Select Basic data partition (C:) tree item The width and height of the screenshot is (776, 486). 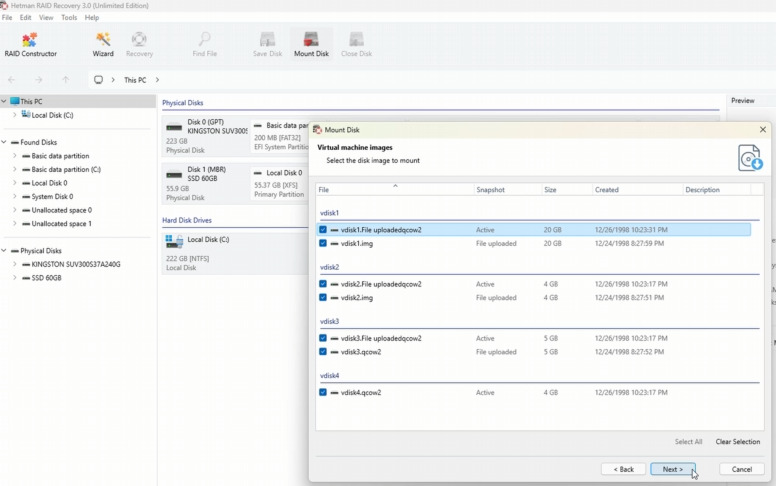[66, 169]
